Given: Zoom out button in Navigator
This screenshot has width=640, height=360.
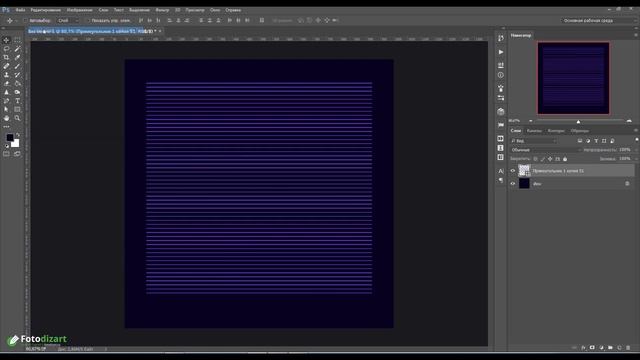Looking at the screenshot, I should click(530, 121).
